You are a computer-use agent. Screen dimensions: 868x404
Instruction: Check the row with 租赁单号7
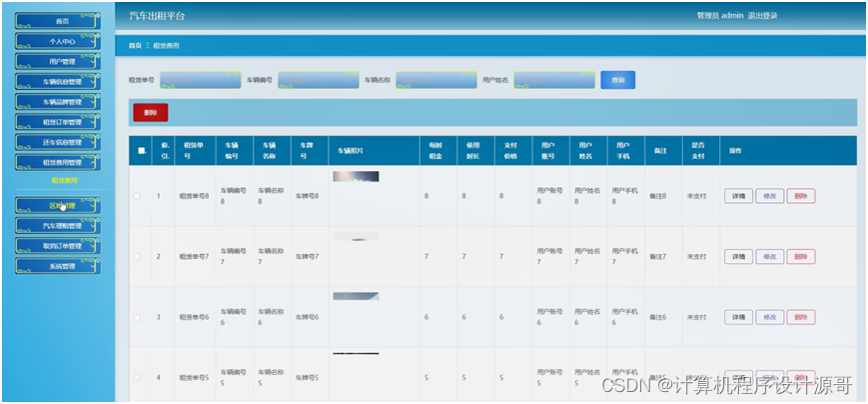click(137, 257)
